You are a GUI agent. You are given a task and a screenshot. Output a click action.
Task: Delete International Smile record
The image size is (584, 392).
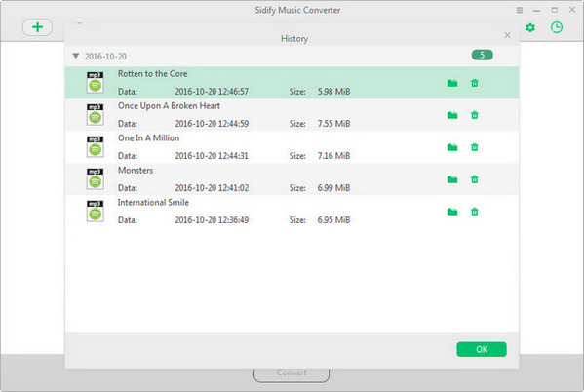(x=475, y=212)
